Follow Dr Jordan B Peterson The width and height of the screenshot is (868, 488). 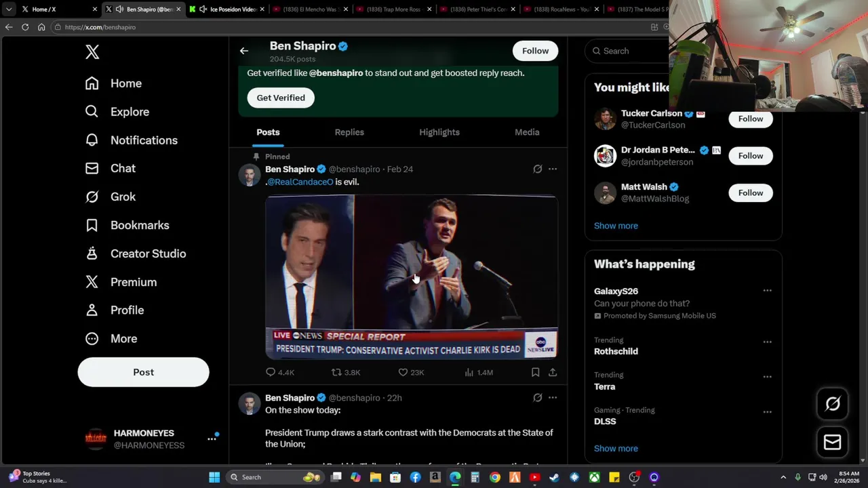tap(751, 156)
